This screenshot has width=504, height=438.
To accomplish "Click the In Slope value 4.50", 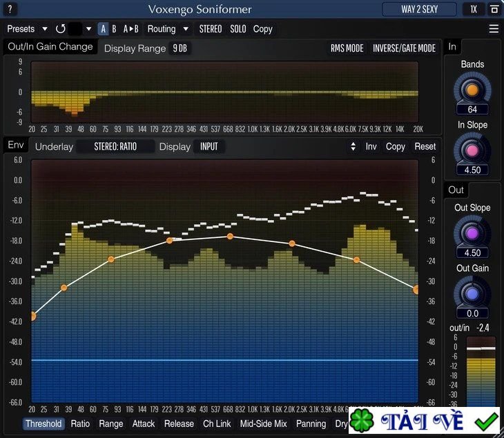I will [472, 170].
